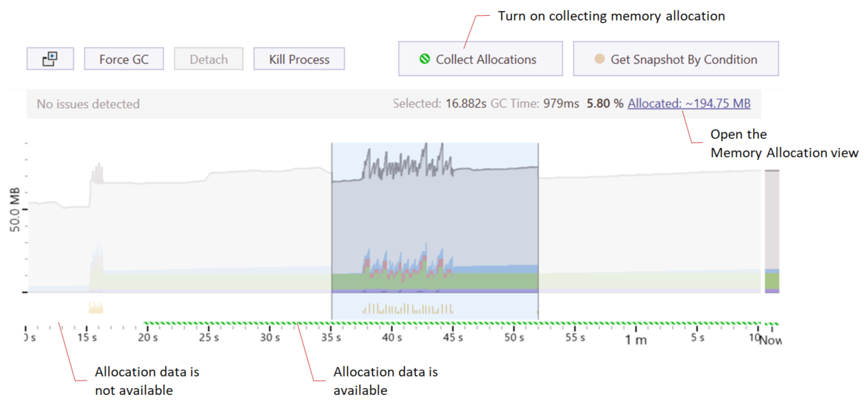Click Get Snapshot By Condition button
The height and width of the screenshot is (406, 868).
[676, 59]
